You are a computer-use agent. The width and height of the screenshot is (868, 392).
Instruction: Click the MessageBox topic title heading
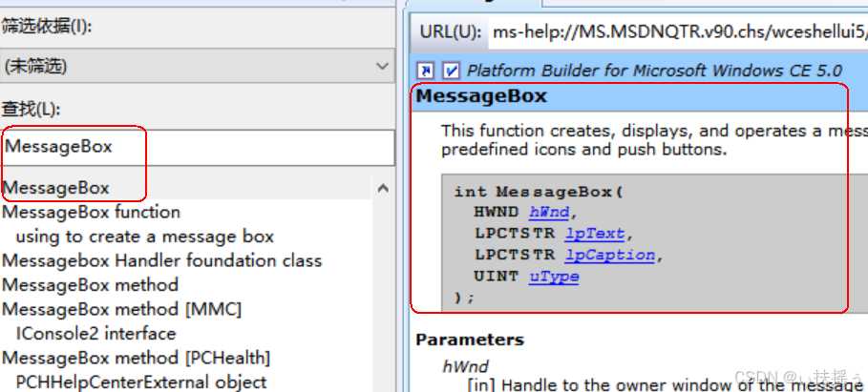[481, 96]
